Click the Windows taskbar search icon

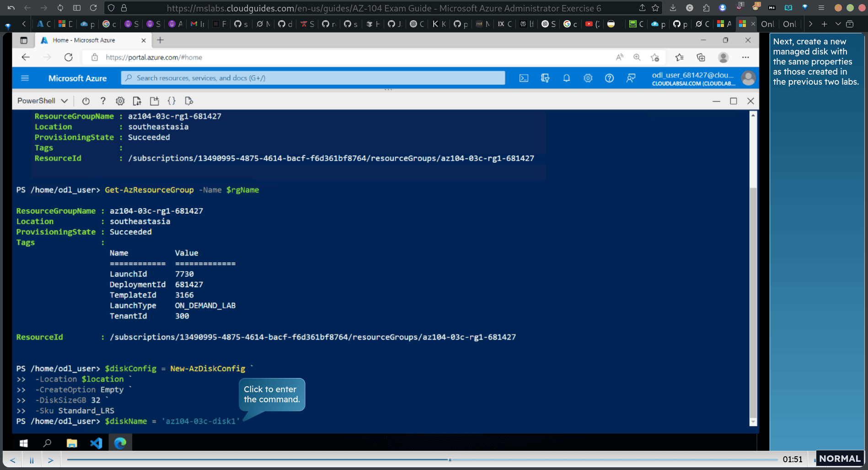(47, 443)
